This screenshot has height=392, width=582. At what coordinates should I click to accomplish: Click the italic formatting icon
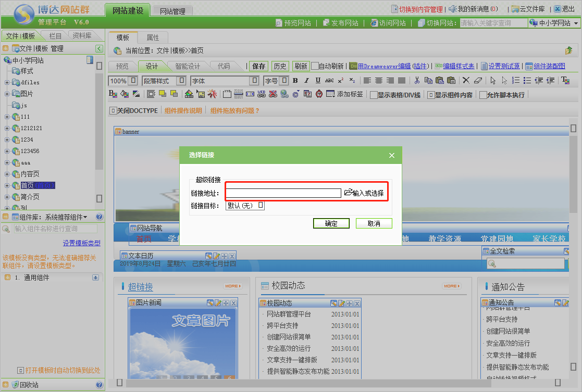(306, 81)
